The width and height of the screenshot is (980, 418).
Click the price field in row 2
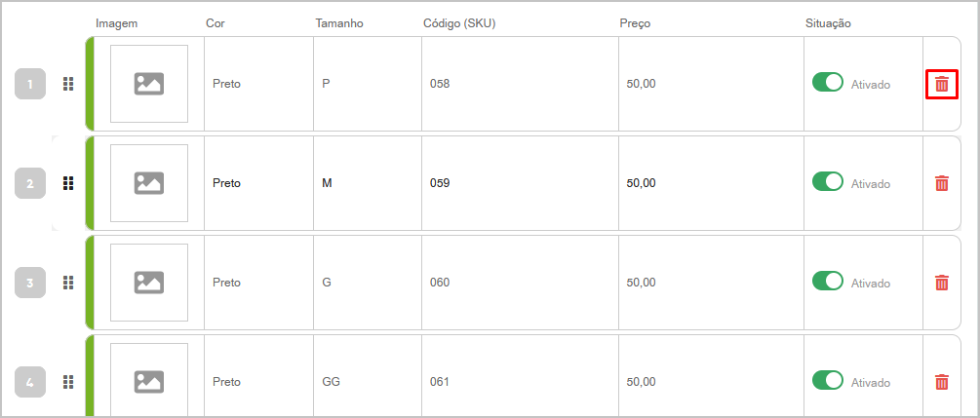(x=711, y=183)
